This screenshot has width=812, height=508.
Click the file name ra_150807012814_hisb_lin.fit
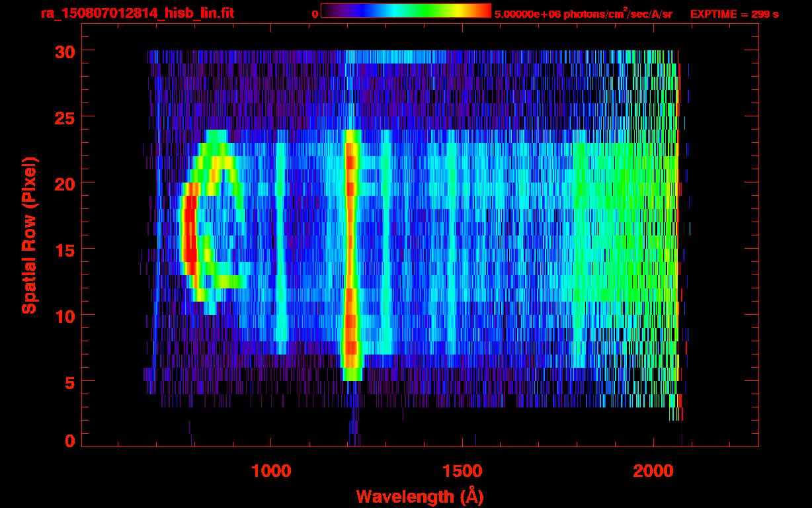click(136, 13)
